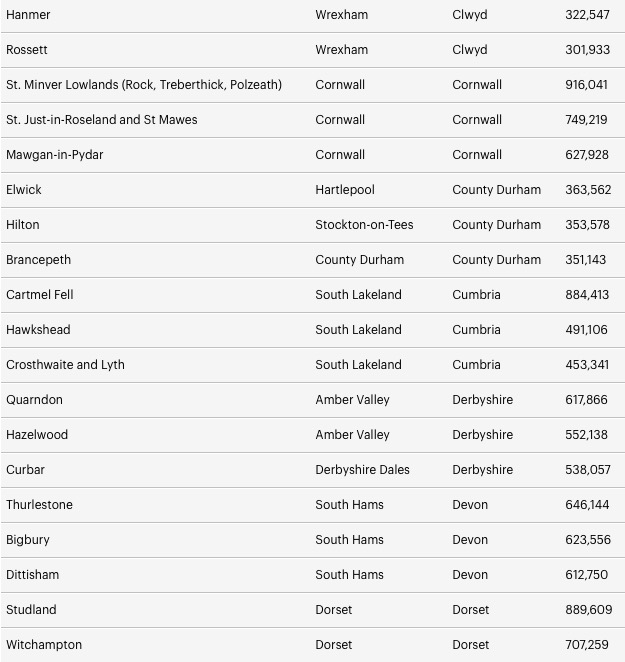
Task: Select the 916,041 price value
Action: 587,85
